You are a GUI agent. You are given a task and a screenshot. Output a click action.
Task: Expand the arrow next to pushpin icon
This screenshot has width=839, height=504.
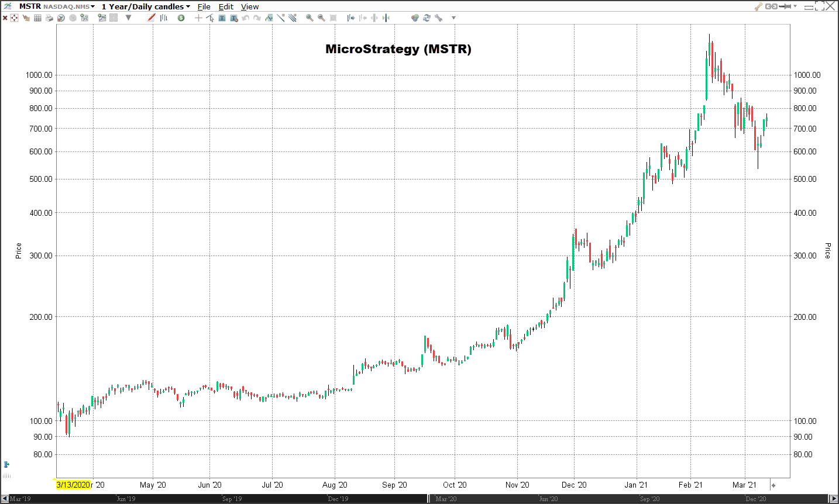(x=795, y=6)
